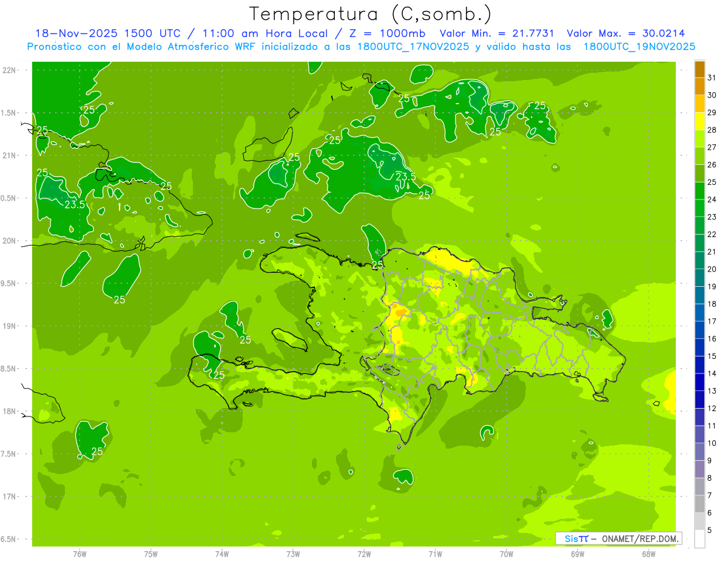Select the blue legend band between 15 and 16

(699, 347)
